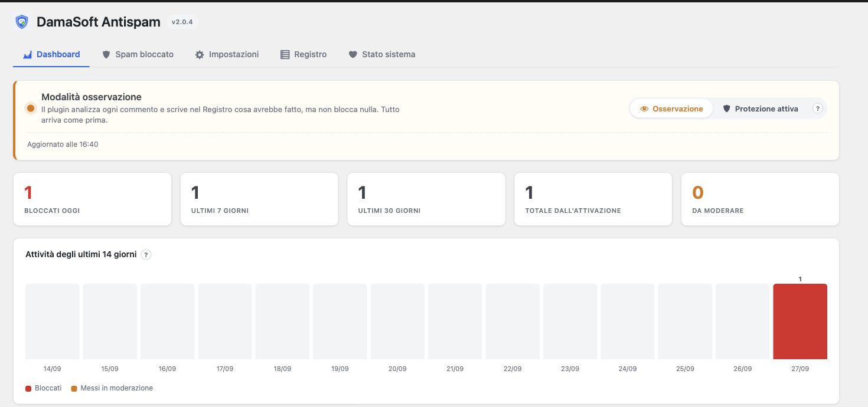Image resolution: width=868 pixels, height=407 pixels.
Task: Click the v2.0.4 version badge
Action: 182,22
